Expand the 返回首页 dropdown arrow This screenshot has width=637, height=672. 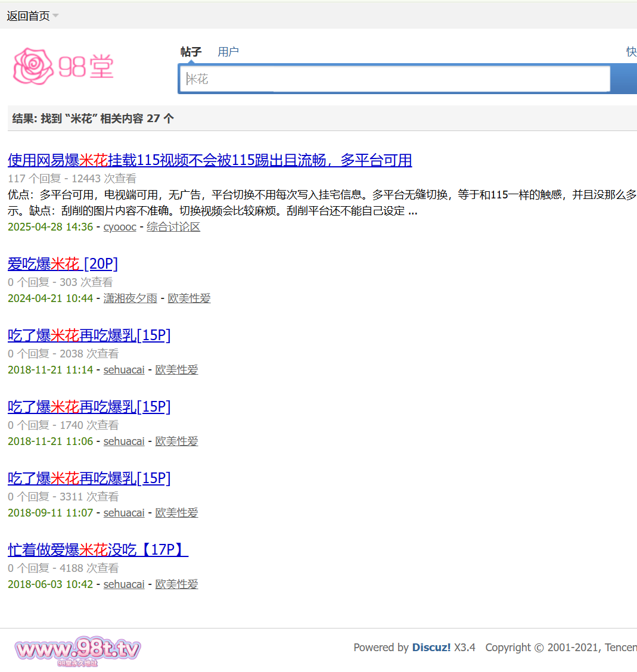pyautogui.click(x=56, y=15)
